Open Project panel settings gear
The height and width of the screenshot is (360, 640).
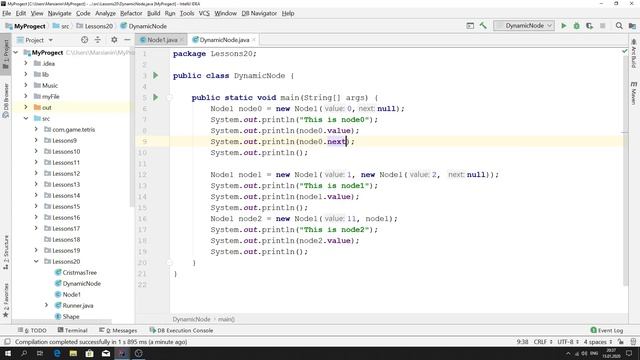(114, 40)
